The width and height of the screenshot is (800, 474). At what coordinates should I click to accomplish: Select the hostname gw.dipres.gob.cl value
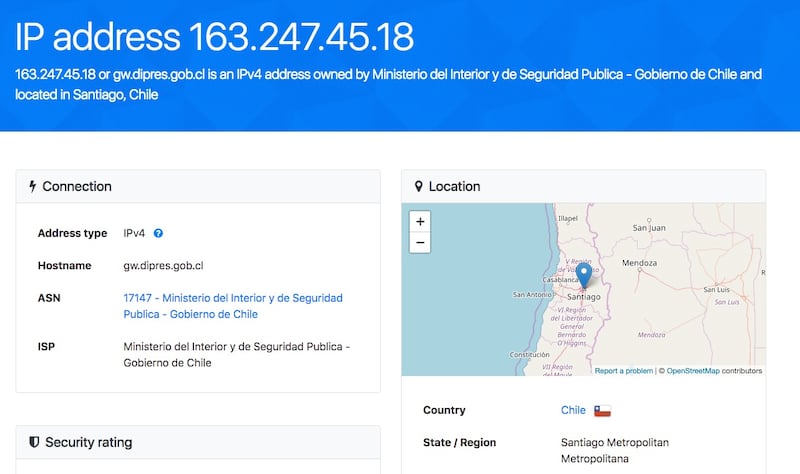[x=163, y=266]
